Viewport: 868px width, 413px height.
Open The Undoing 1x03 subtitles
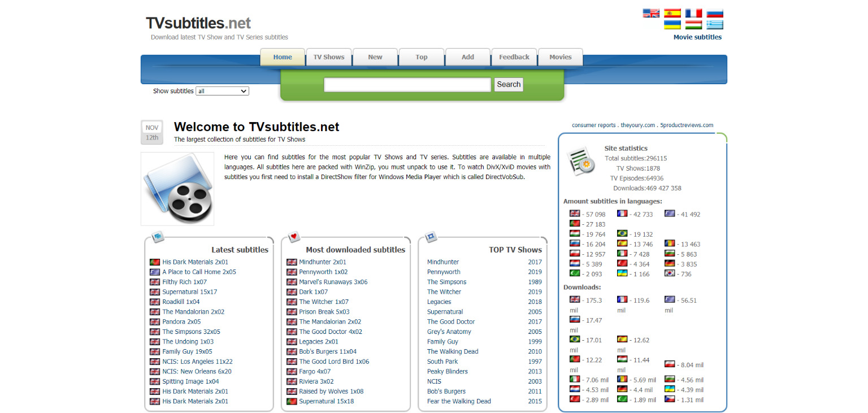188,342
